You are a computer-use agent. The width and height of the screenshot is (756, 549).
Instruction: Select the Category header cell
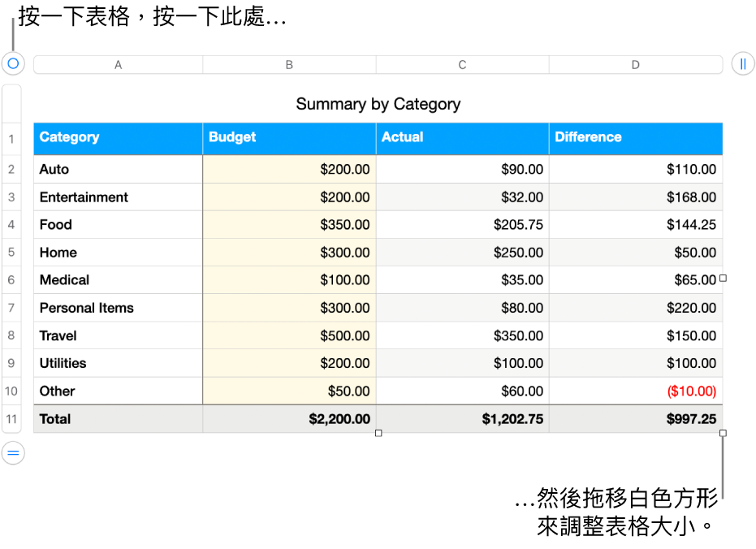(118, 138)
